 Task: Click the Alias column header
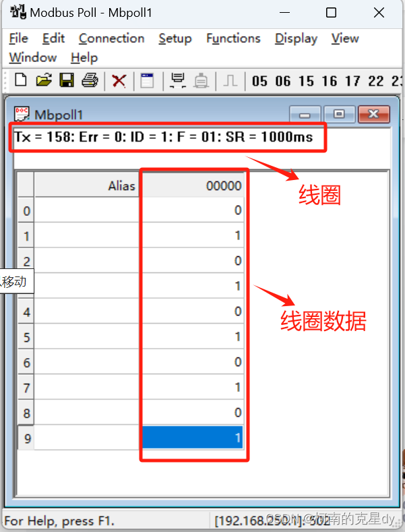pyautogui.click(x=87, y=185)
